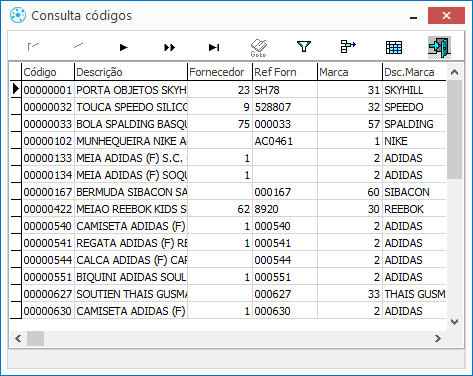The image size is (473, 376).
Task: Click description PORTA OBJETOS SKYH
Action: tap(131, 90)
